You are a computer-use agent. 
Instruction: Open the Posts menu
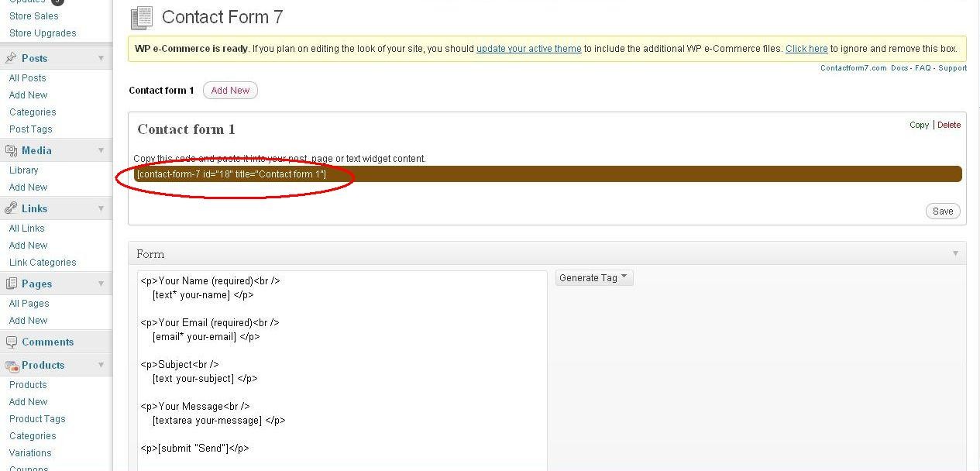pos(35,58)
